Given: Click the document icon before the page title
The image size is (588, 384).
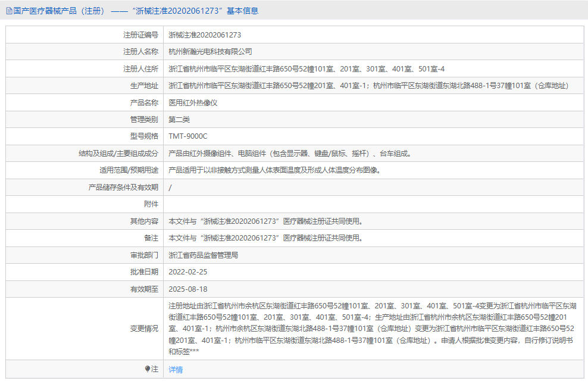Looking at the screenshot, I should coord(8,10).
